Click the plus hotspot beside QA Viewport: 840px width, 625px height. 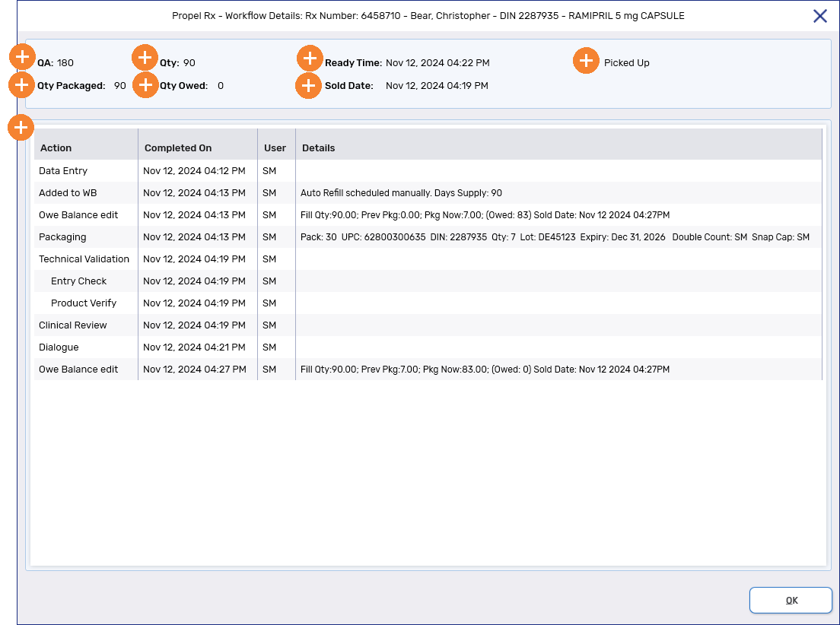pos(22,57)
